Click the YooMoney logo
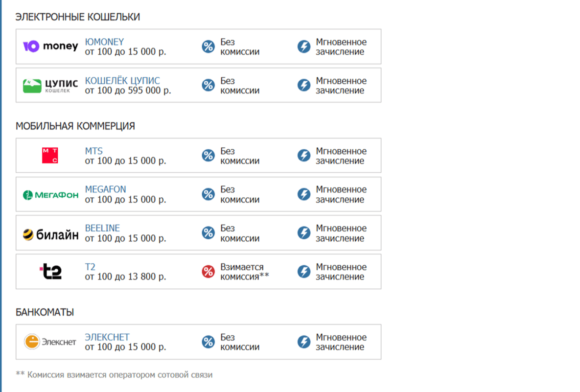This screenshot has height=392, width=580. [x=50, y=46]
